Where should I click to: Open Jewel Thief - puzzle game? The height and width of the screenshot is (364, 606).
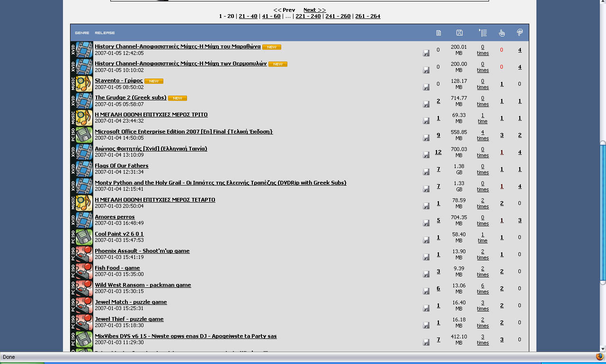[x=129, y=319]
